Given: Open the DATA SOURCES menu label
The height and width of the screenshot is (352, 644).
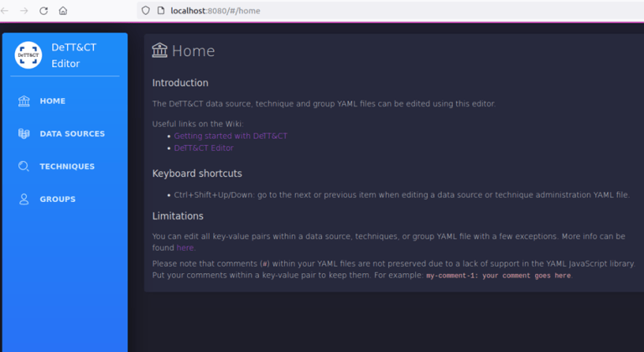Looking at the screenshot, I should 72,134.
